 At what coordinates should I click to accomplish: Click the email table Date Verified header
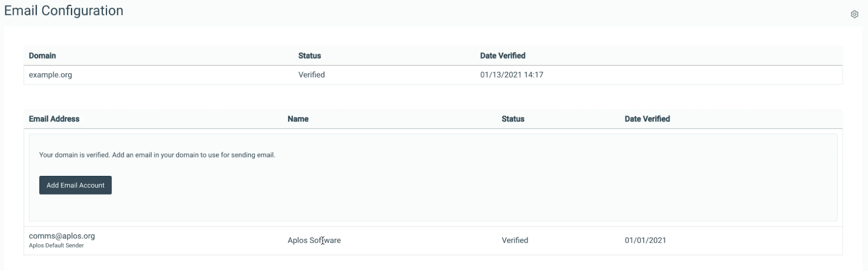click(x=647, y=119)
